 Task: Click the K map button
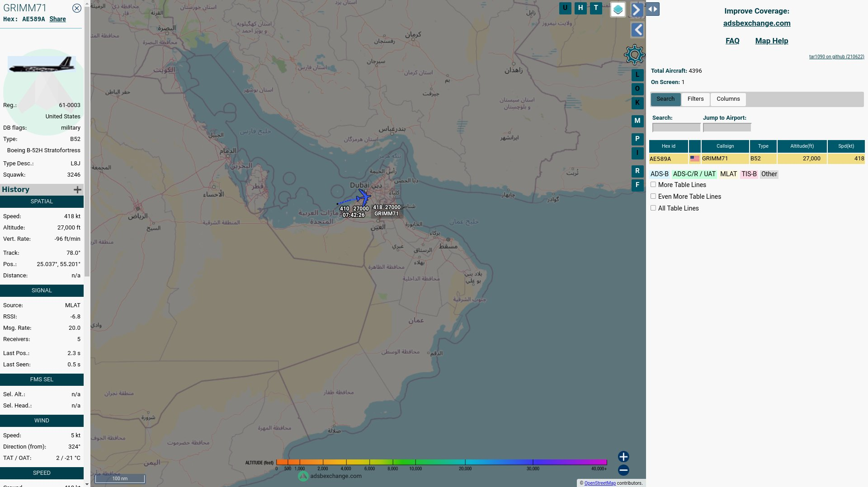pos(637,103)
